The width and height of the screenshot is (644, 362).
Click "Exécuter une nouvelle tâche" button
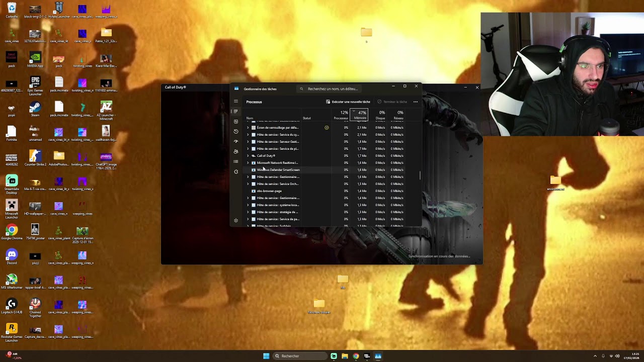point(348,102)
